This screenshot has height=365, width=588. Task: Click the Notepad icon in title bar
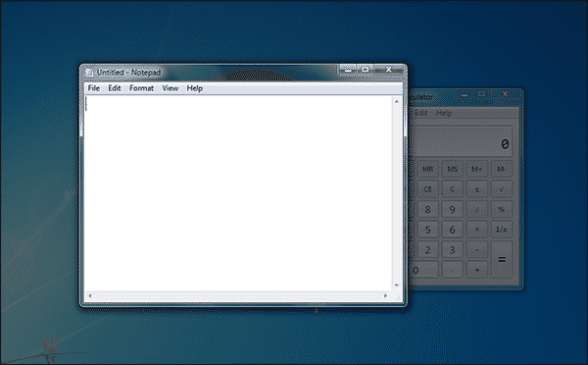(89, 73)
